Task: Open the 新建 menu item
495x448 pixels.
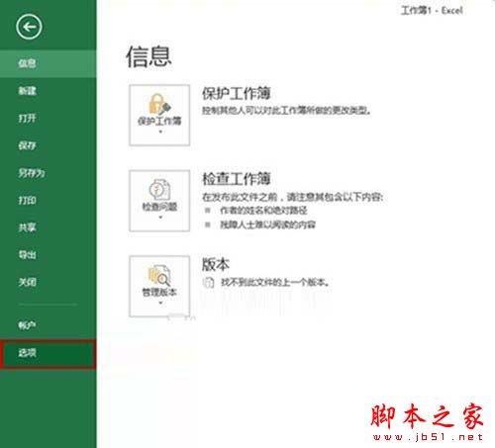Action: 49,91
